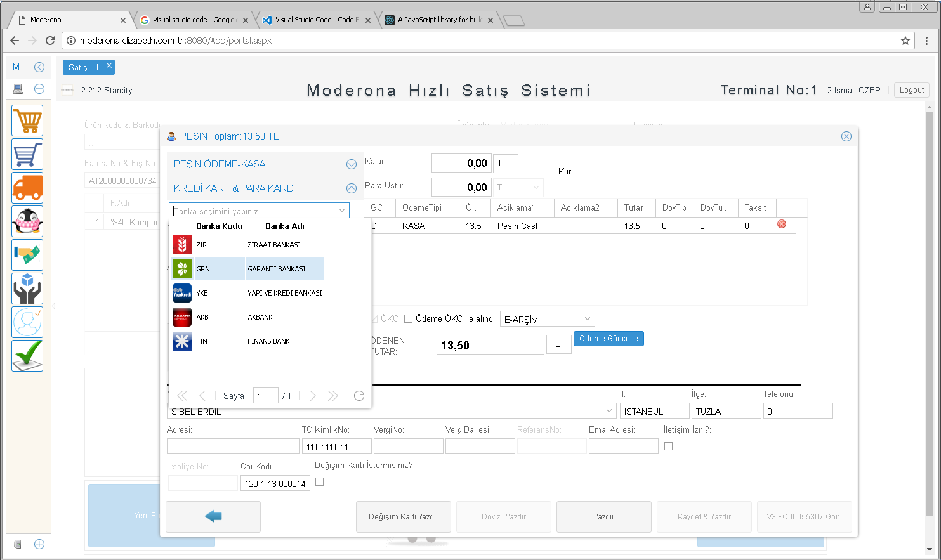
Task: Switch to JavaScript library browser tab
Action: [439, 20]
